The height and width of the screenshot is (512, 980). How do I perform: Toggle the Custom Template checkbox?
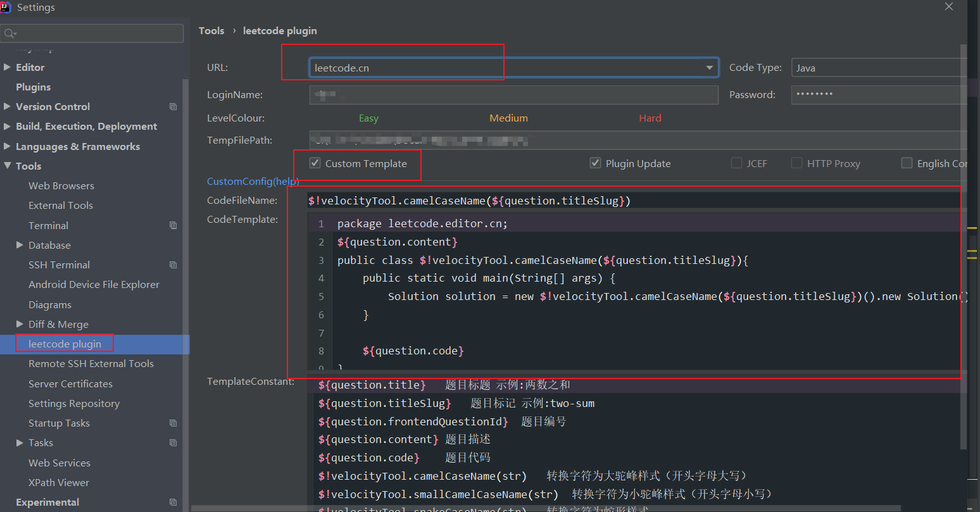315,163
